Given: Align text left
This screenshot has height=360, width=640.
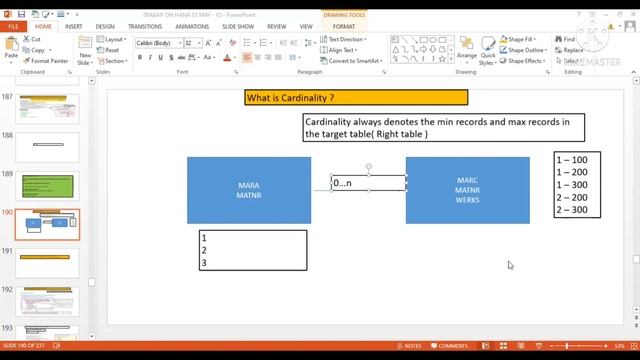Looking at the screenshot, I should [247, 58].
